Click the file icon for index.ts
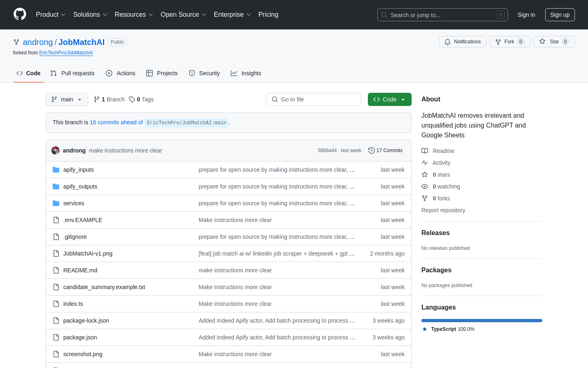Screen dimensions: 588x368 click(56, 304)
